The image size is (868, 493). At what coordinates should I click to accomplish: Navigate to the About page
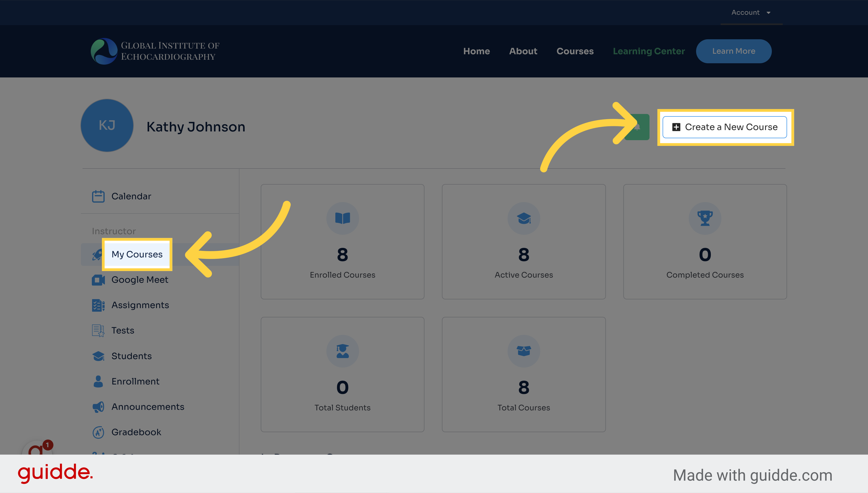(x=523, y=51)
